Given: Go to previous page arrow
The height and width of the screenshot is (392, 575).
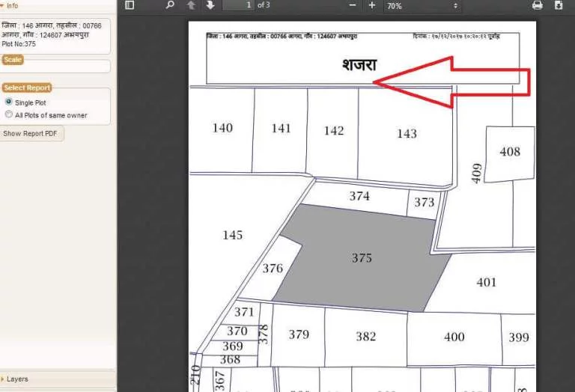Looking at the screenshot, I should pos(191,4).
